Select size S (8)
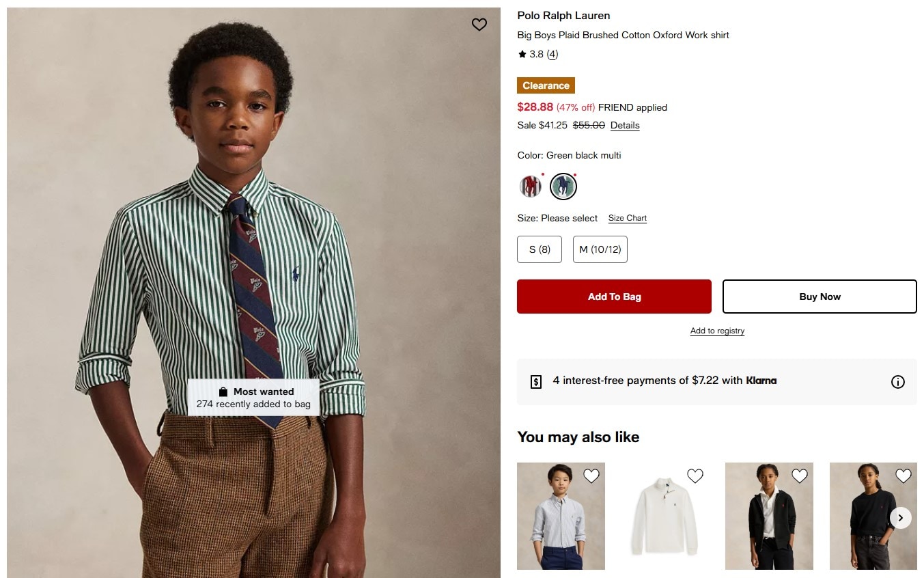 [x=539, y=249]
